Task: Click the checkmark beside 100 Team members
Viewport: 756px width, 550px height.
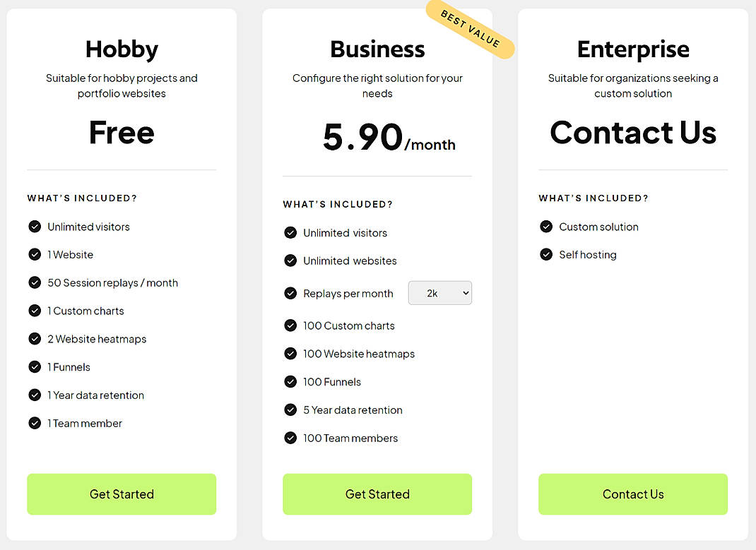Action: (x=290, y=438)
